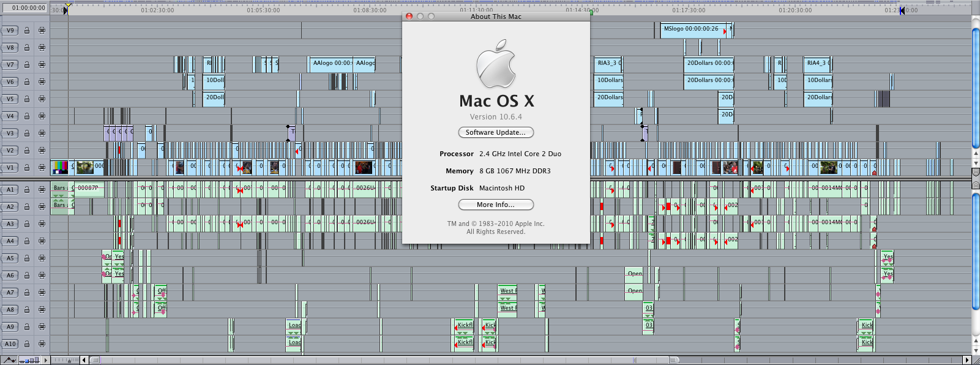Viewport: 980px width, 365px height.
Task: Close the About This Mac window
Action: pyautogui.click(x=410, y=17)
